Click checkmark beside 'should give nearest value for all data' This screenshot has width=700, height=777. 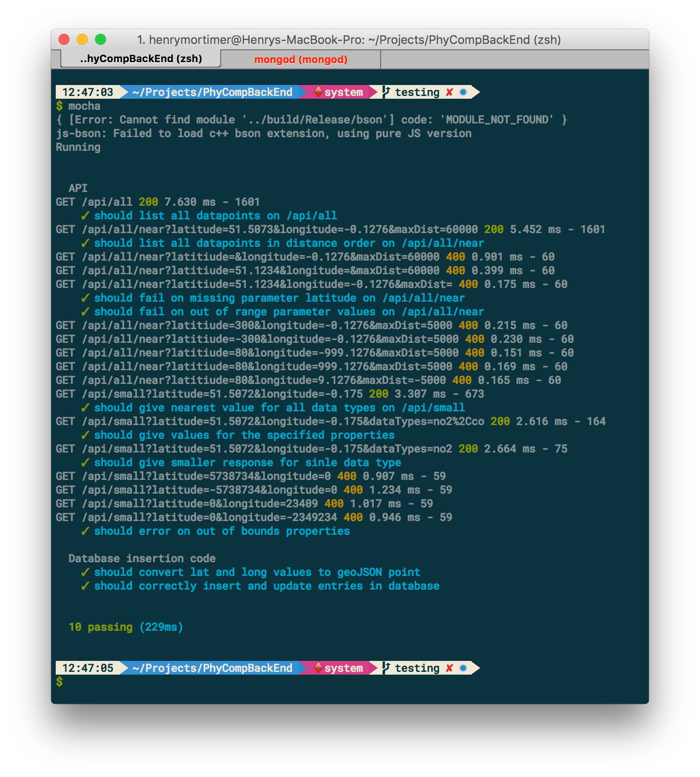pos(85,408)
